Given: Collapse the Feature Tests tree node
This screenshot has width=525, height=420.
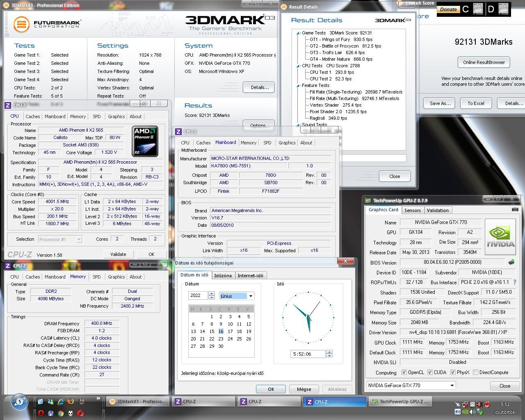Looking at the screenshot, I should pos(298,85).
